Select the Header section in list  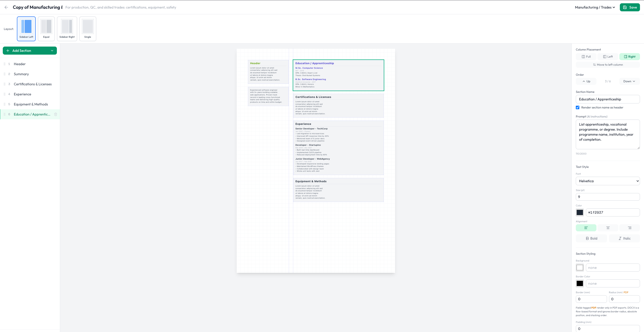click(x=30, y=64)
